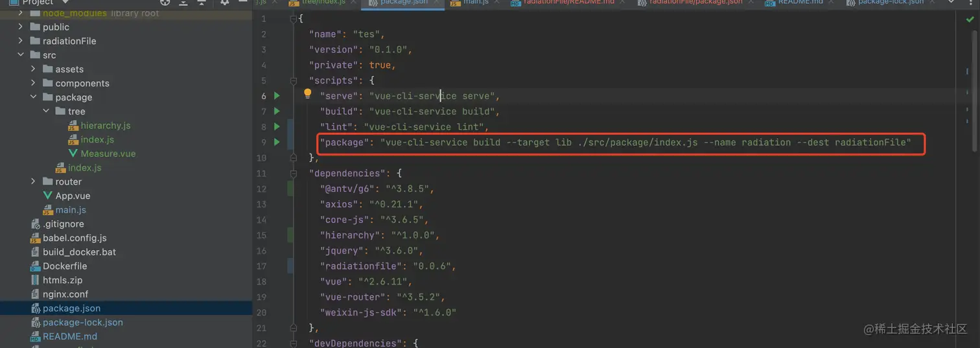Click the "@antv/g6" dependency key
Screen dimensions: 980x348
[347, 189]
